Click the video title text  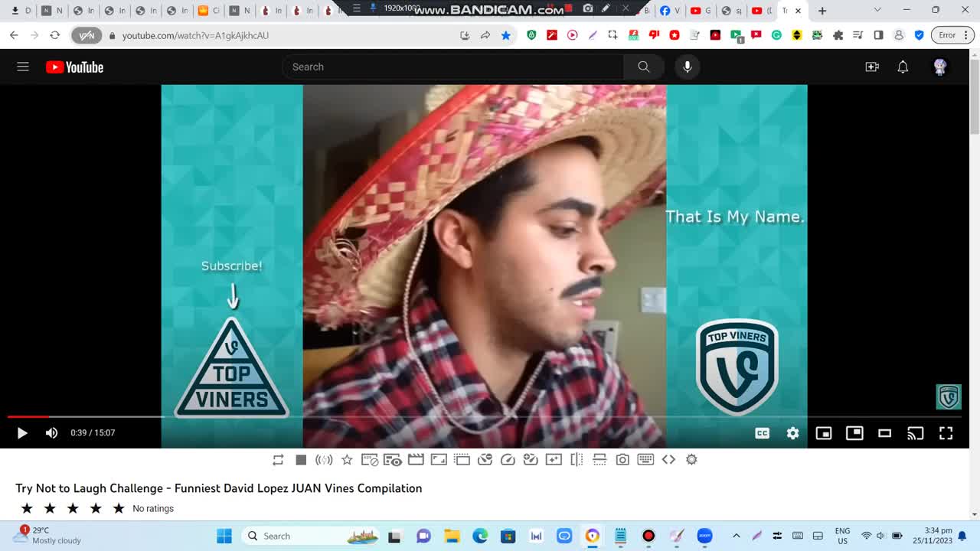click(219, 488)
